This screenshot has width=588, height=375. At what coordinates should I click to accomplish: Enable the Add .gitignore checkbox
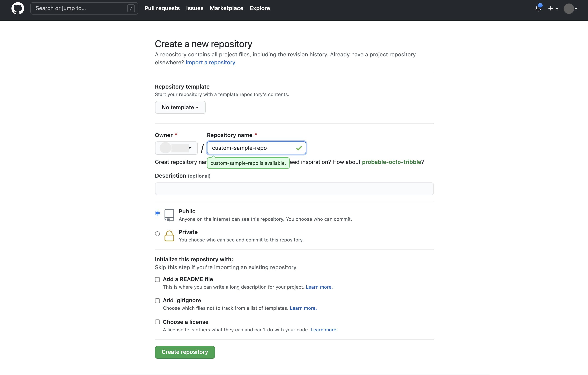coord(157,301)
